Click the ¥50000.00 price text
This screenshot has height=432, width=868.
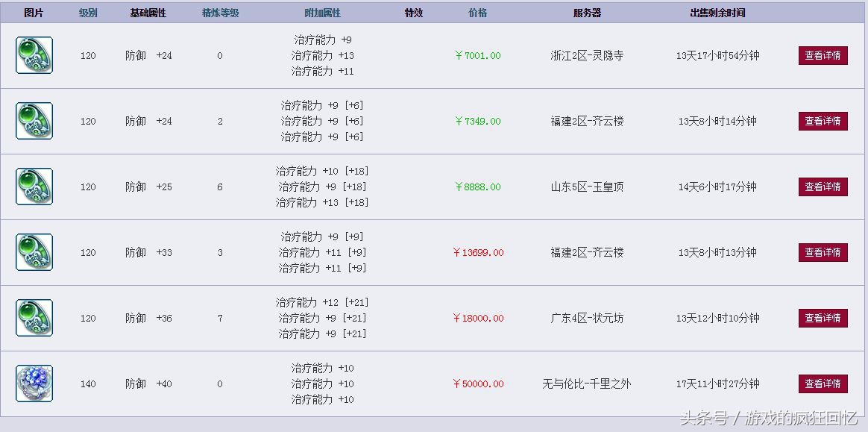click(478, 384)
